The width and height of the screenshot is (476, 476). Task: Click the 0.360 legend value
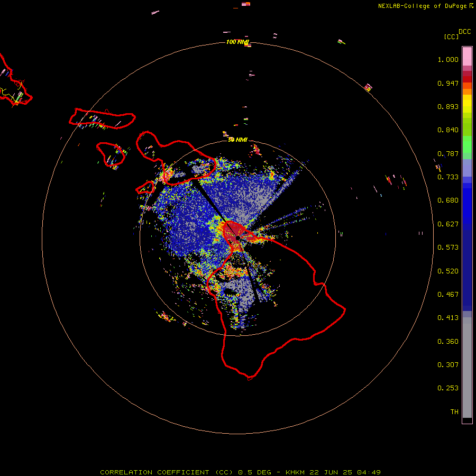tap(448, 342)
